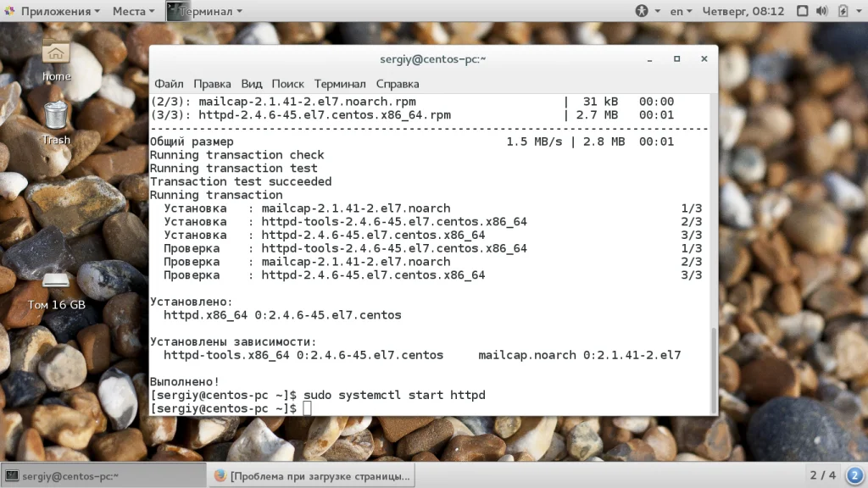This screenshot has height=488, width=868.
Task: Expand the Места places menu
Action: [133, 11]
